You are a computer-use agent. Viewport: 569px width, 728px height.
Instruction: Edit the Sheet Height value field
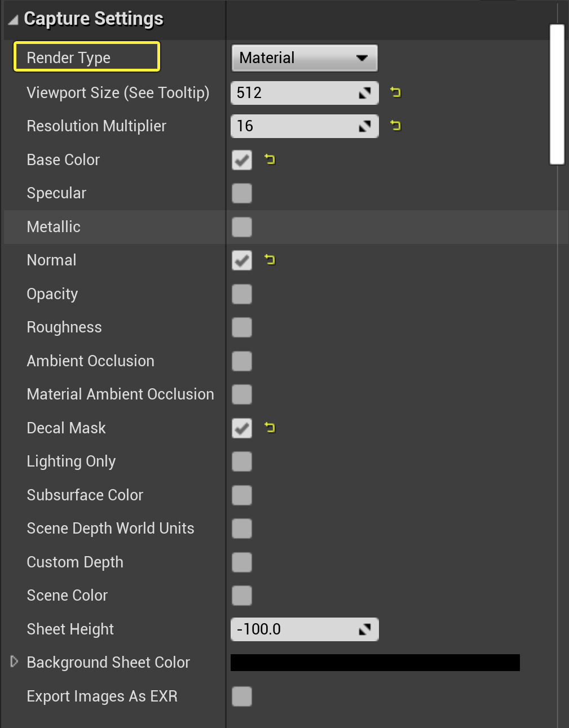[x=293, y=629]
